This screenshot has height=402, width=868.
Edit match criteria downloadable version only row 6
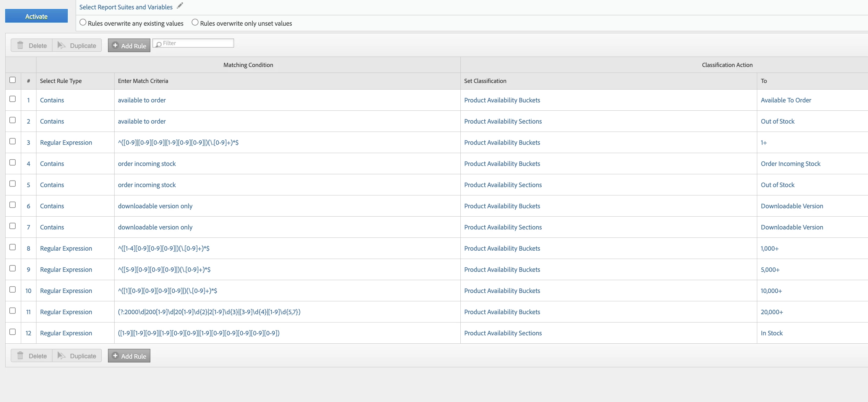pyautogui.click(x=155, y=206)
